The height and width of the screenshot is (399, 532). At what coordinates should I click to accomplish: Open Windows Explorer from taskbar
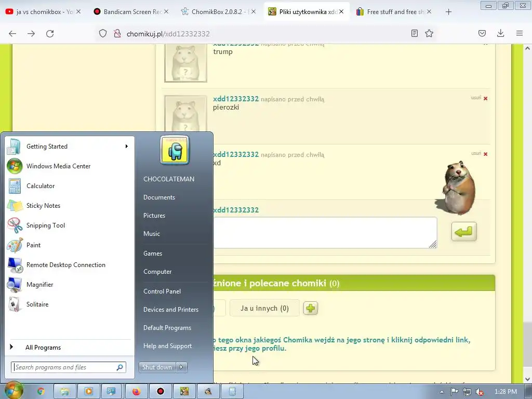[x=65, y=391]
